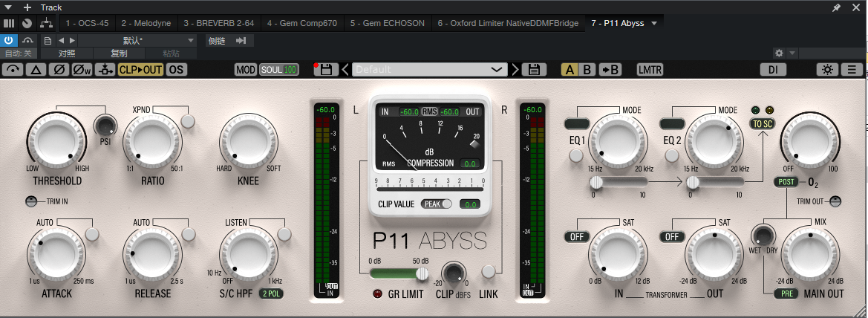Open the 默认* preset dropdown

pos(137,40)
